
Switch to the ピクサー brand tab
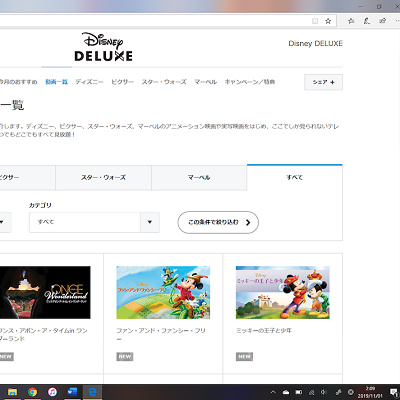point(27,178)
